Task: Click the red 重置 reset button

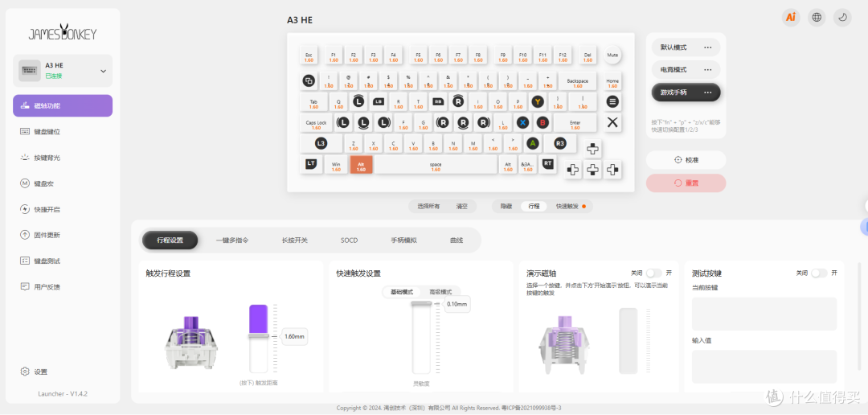Action: point(686,183)
